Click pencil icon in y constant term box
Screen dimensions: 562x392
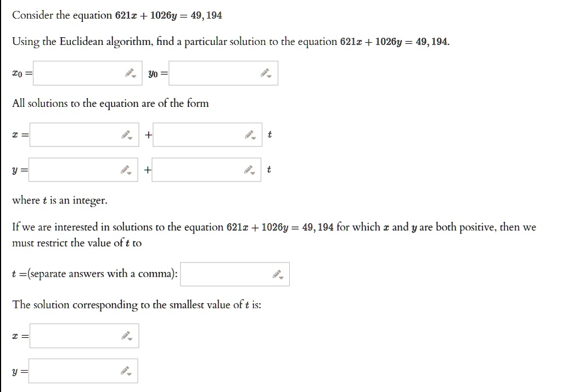[x=126, y=170]
